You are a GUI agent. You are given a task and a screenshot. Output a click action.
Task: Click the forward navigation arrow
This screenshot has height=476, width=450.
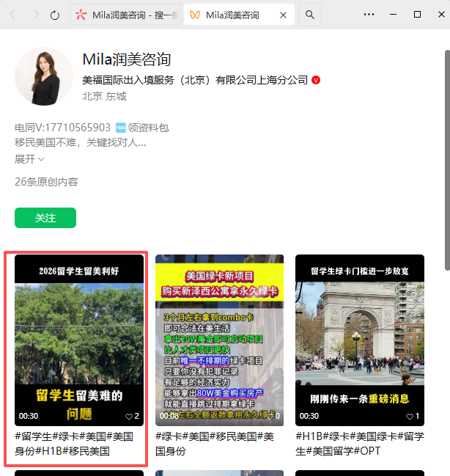36,15
